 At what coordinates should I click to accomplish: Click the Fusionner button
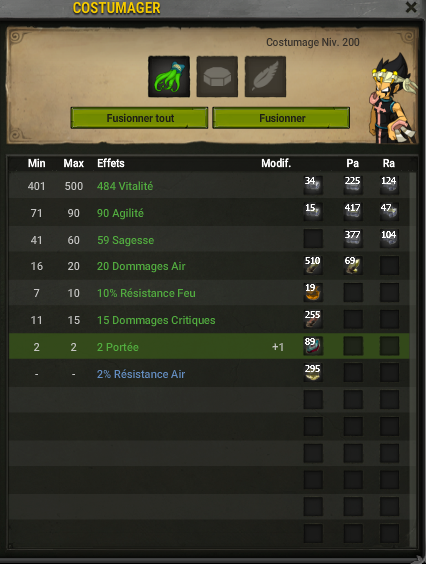(281, 118)
